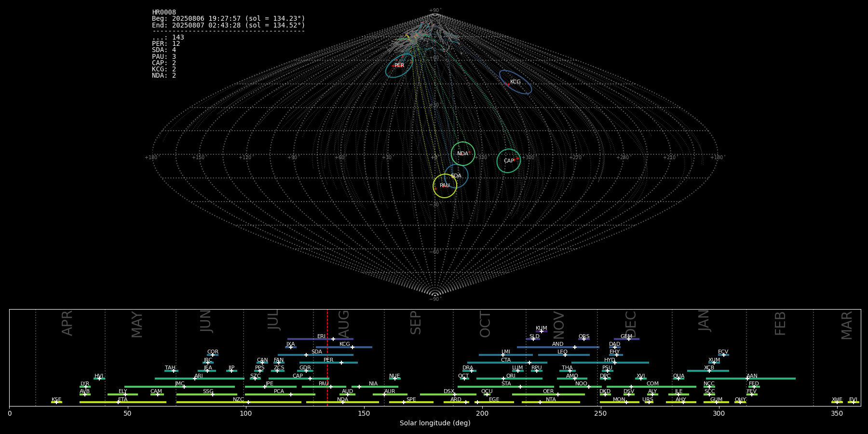The height and width of the screenshot is (434, 868).
Task: Click the NDA radiant circle on sky map
Action: pos(463,154)
